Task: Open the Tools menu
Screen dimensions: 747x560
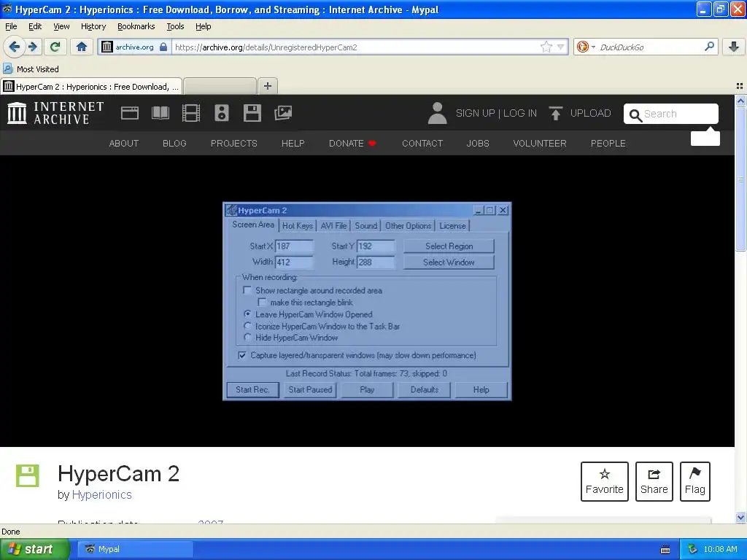Action: [175, 26]
